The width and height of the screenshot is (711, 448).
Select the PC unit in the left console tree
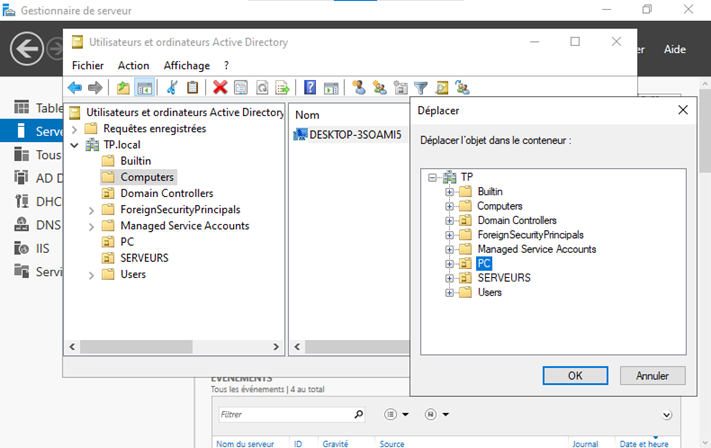coord(127,242)
